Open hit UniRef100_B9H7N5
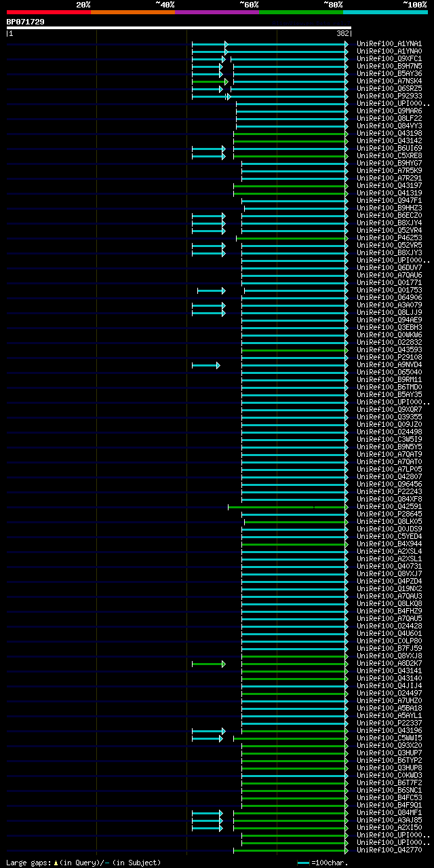The height and width of the screenshot is (868, 434). coord(389,66)
